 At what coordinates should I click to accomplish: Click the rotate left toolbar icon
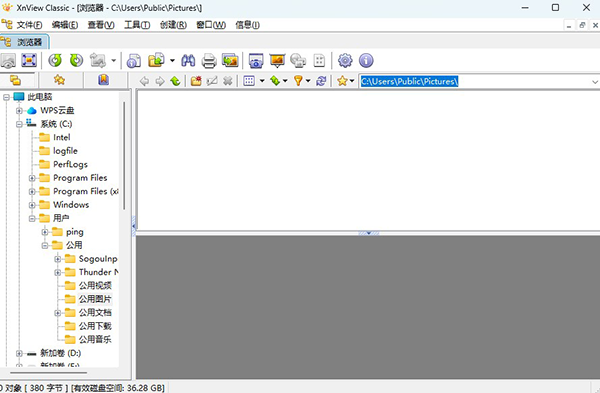point(55,60)
